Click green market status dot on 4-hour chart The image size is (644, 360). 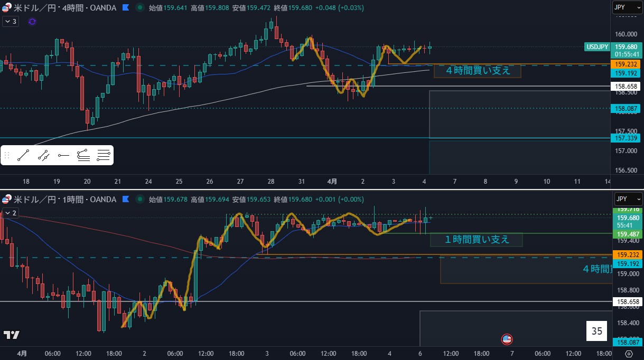tap(139, 8)
